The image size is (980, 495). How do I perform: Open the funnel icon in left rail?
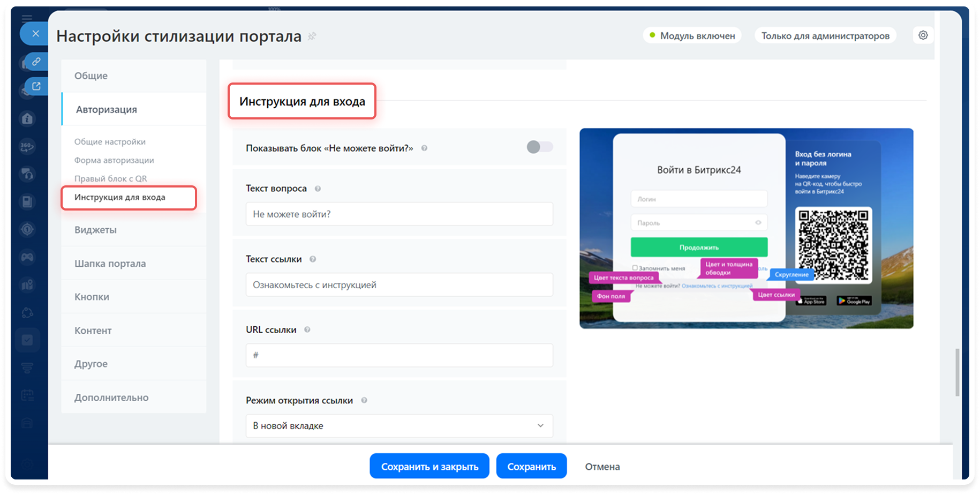(x=27, y=368)
